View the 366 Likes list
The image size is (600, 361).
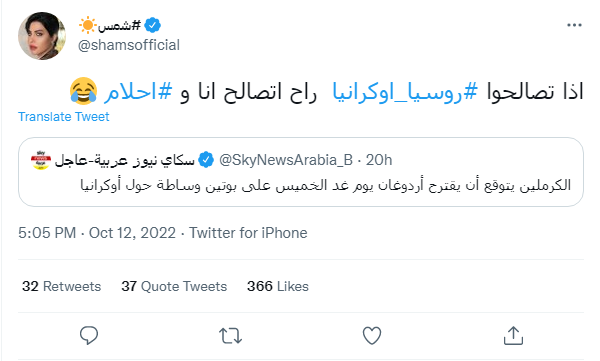click(278, 286)
